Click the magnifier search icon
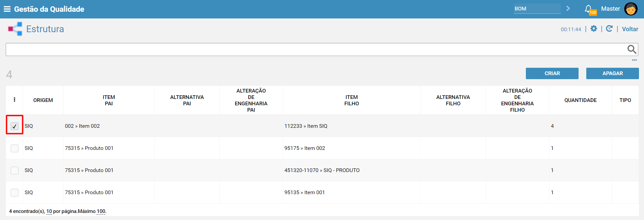 tap(632, 49)
